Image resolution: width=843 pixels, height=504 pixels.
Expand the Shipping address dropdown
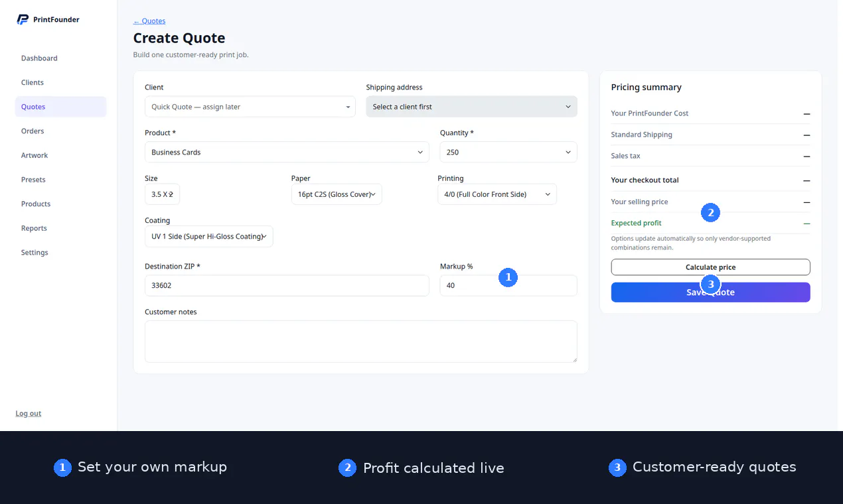[x=471, y=107]
